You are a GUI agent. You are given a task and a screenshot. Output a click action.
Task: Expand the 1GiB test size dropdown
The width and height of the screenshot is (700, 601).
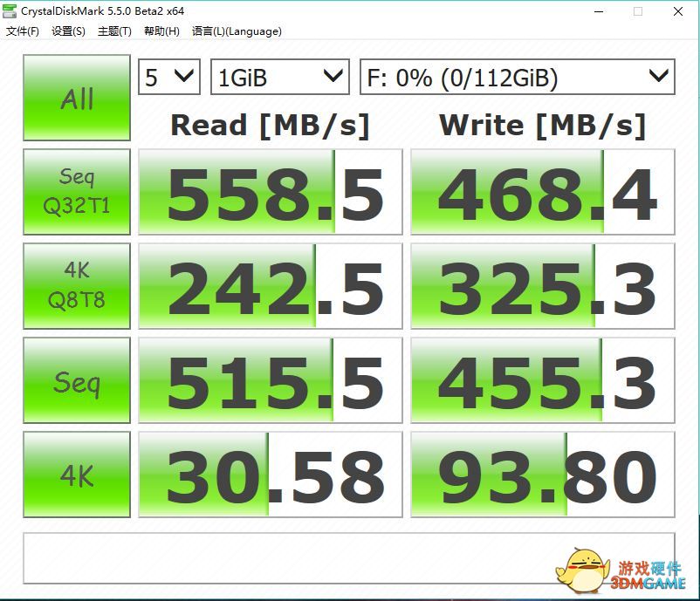pyautogui.click(x=280, y=77)
